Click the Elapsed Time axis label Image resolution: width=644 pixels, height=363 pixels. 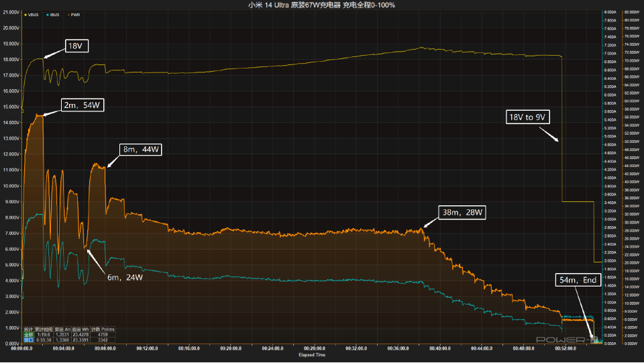coord(312,355)
